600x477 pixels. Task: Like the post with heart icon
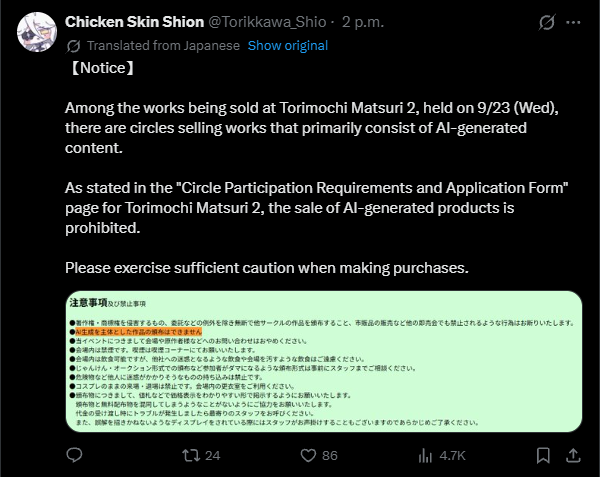click(308, 456)
